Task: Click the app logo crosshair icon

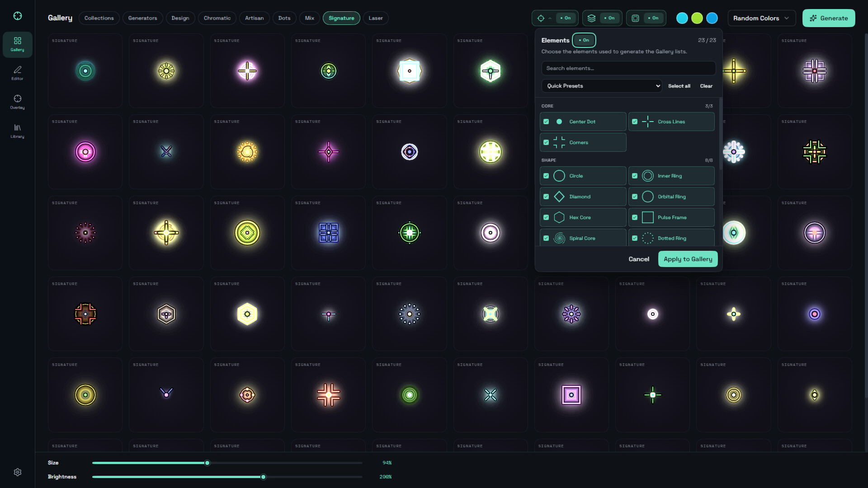Action: (x=18, y=16)
